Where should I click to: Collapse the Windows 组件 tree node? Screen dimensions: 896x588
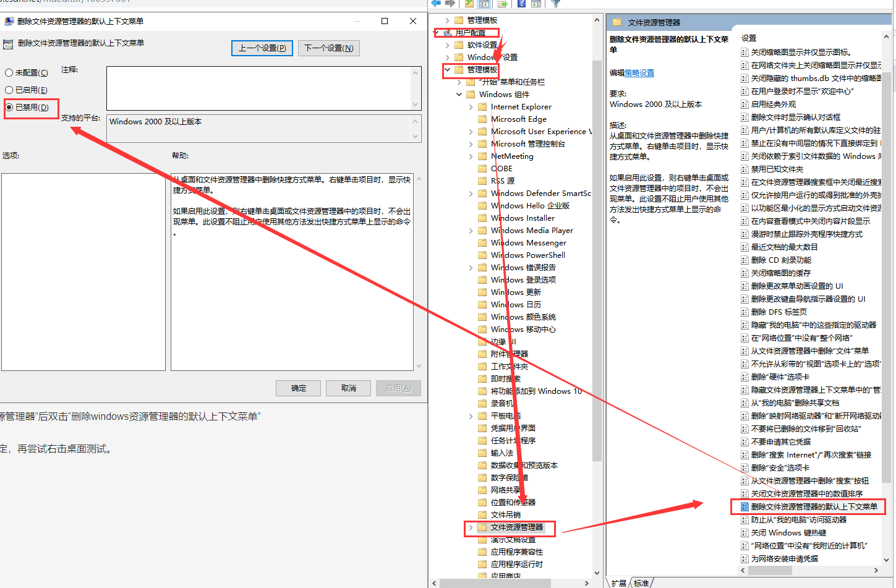459,95
